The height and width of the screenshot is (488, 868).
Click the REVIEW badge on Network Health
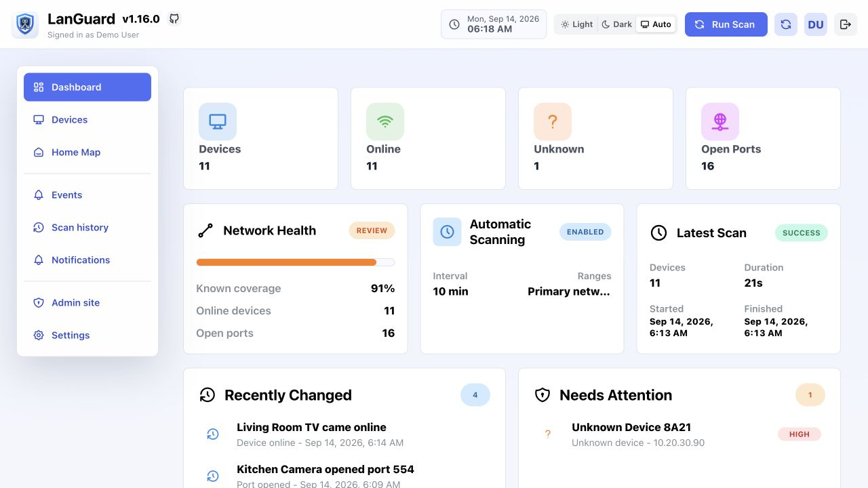click(x=372, y=230)
